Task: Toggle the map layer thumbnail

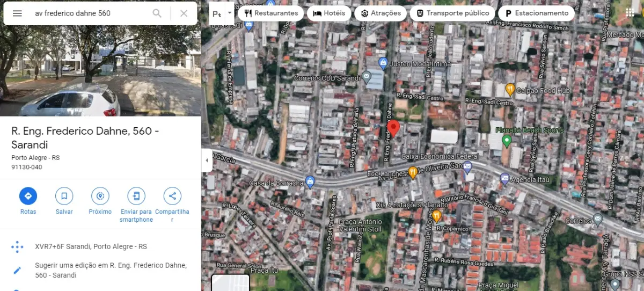Action: (x=230, y=283)
